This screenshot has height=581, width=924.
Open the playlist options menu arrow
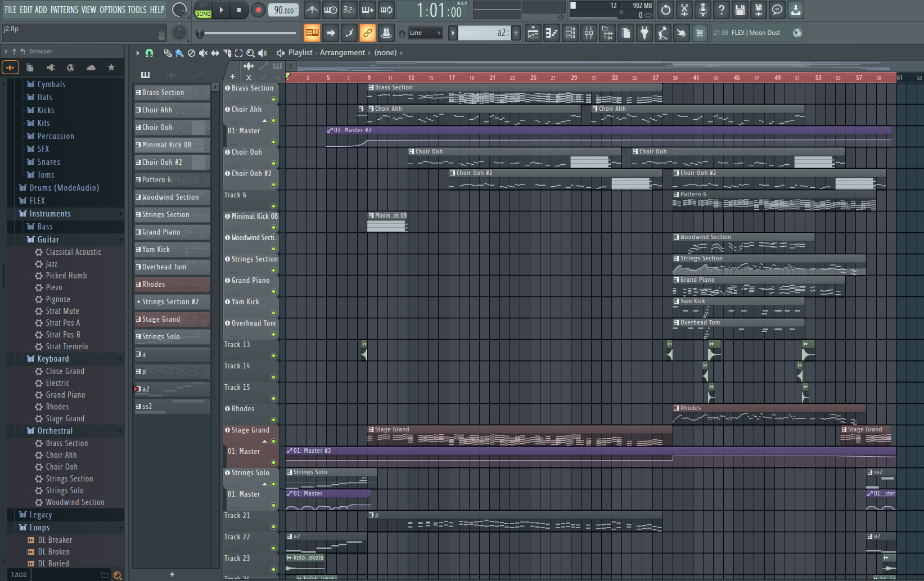click(138, 53)
